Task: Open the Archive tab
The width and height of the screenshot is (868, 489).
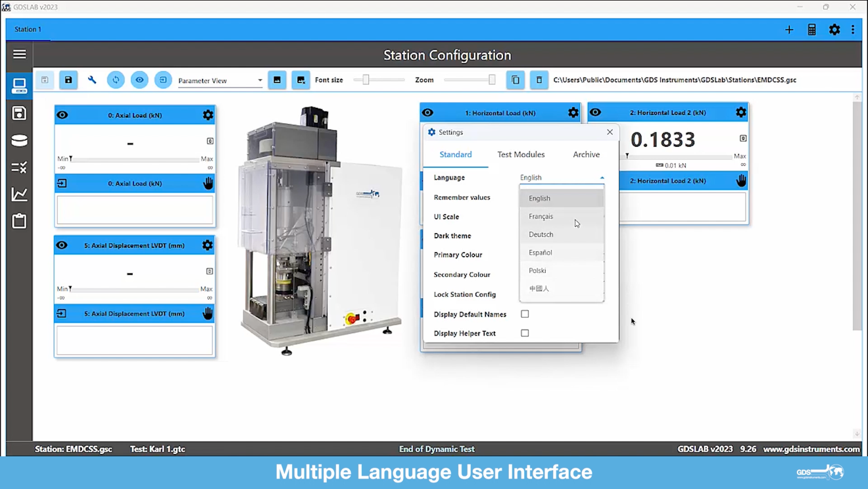Action: (x=586, y=155)
